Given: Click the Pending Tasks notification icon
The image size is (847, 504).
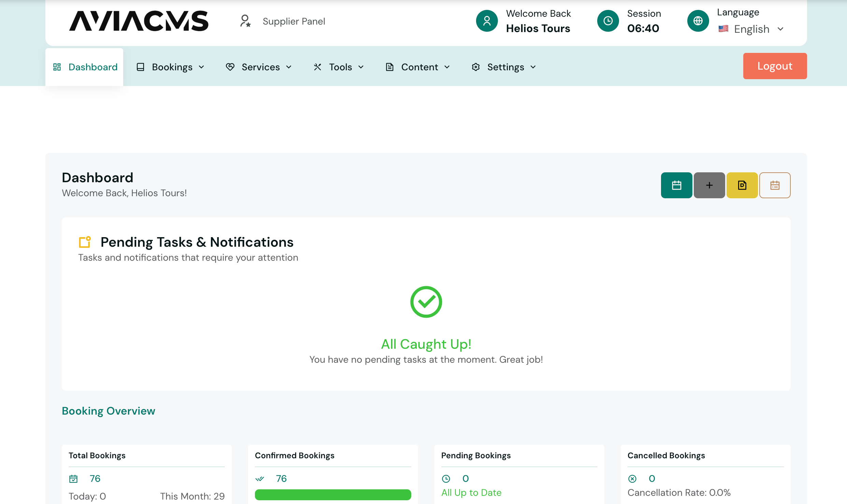Looking at the screenshot, I should click(85, 242).
